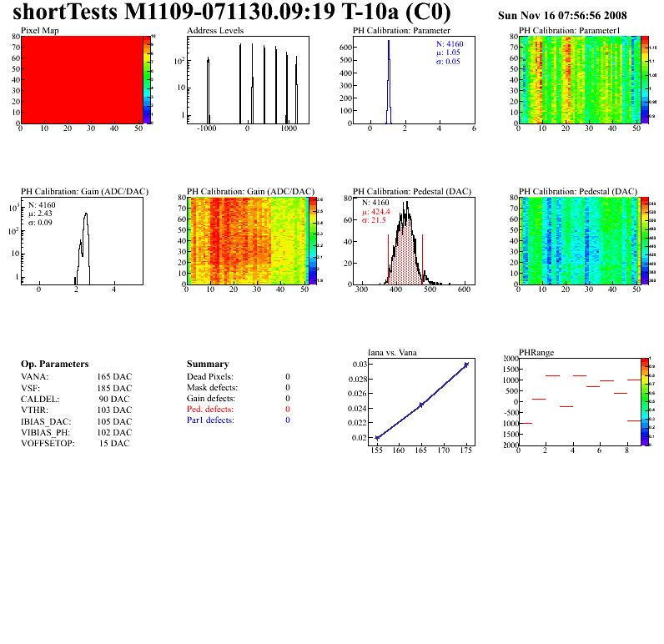The height and width of the screenshot is (644, 664).
Task: Click the red Pixel Map plot
Action: click(82, 79)
